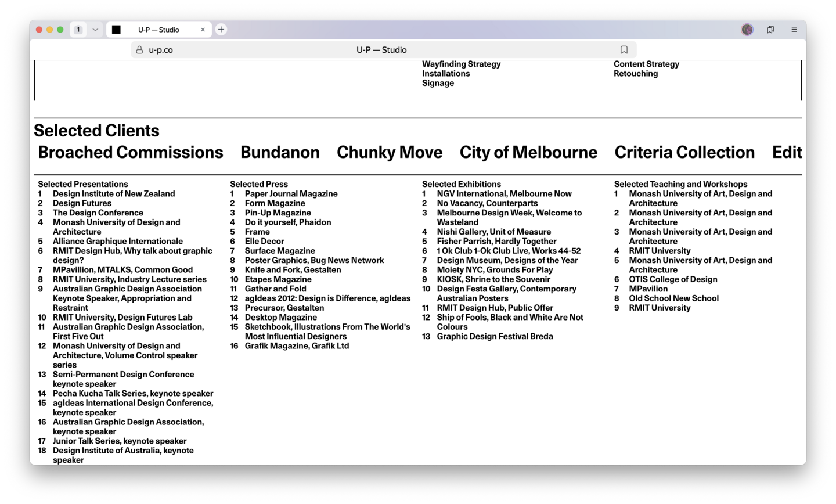Click the Selected Press heading
Image resolution: width=836 pixels, height=504 pixels.
[x=259, y=184]
